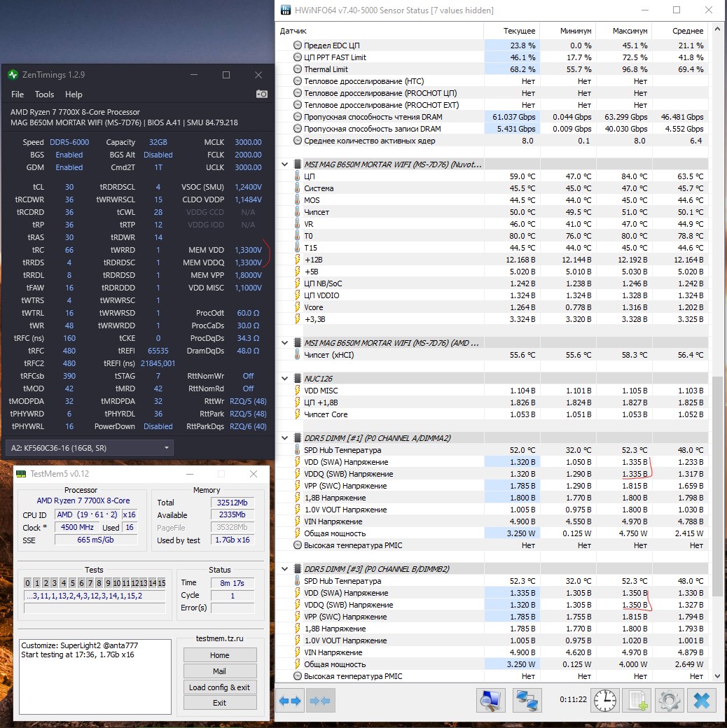Click the ZenTimings title bar app icon
The image size is (727, 728).
(x=13, y=75)
